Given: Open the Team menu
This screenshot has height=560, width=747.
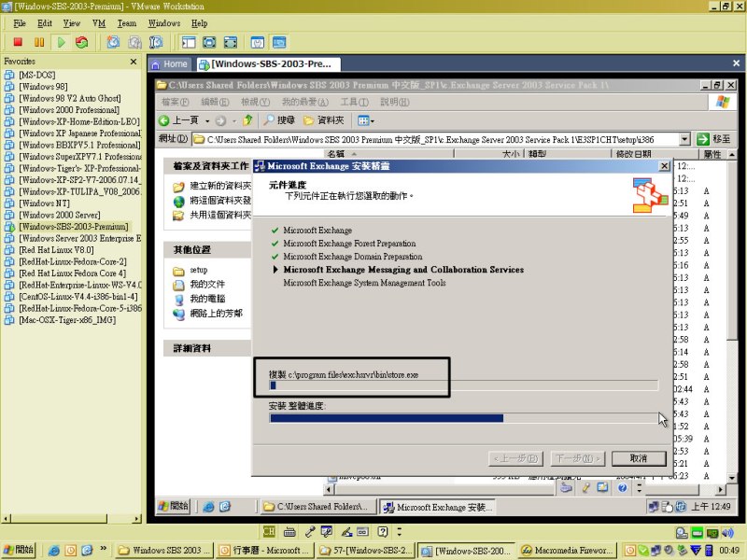Looking at the screenshot, I should click(127, 23).
